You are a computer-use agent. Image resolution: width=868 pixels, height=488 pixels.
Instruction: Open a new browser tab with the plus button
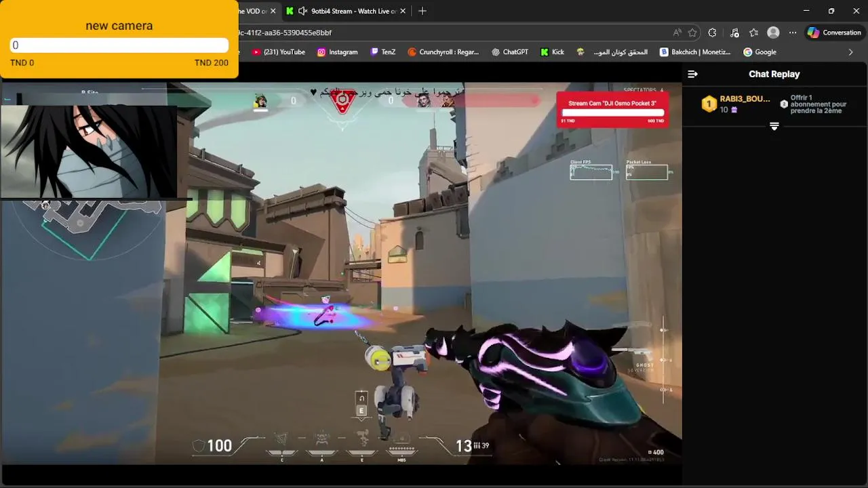pos(422,11)
